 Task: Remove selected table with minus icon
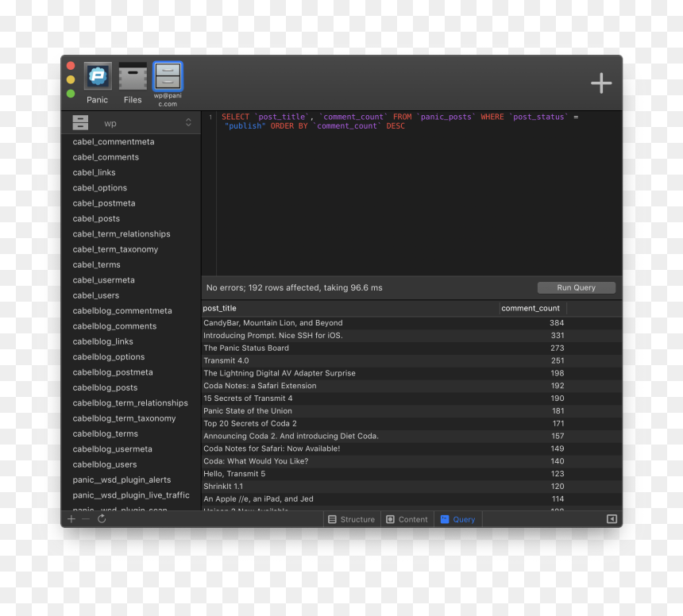(x=86, y=518)
